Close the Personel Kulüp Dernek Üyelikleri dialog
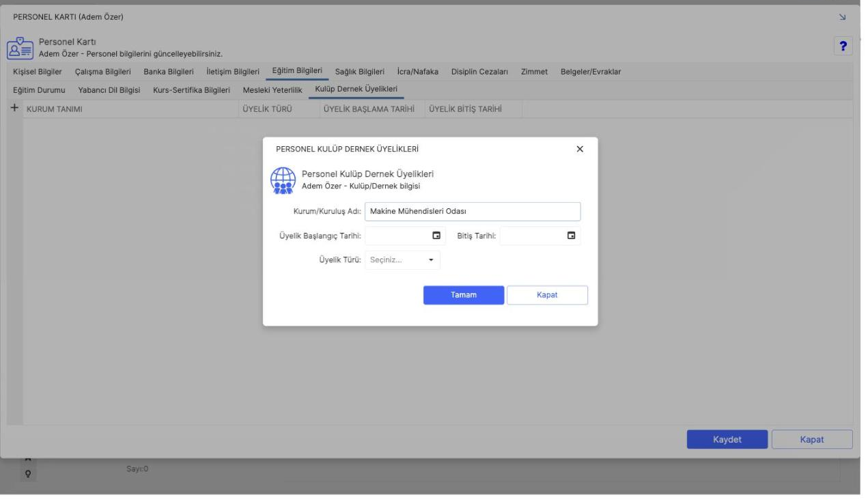 tap(580, 149)
